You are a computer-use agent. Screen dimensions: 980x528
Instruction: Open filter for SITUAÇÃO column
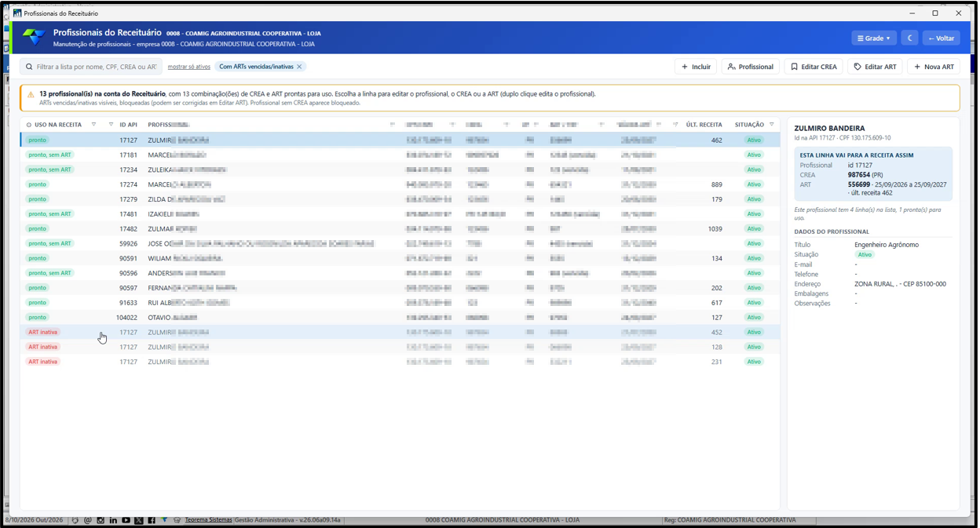772,125
